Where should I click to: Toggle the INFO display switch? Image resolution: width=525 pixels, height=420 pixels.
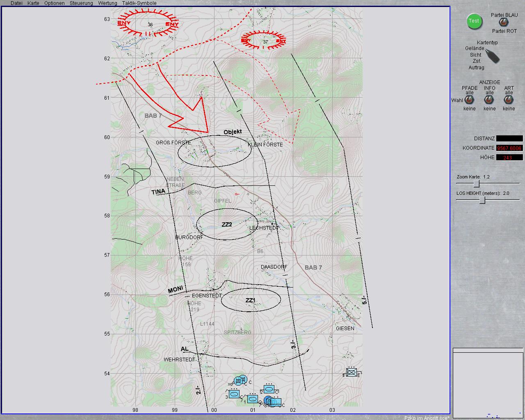click(489, 100)
